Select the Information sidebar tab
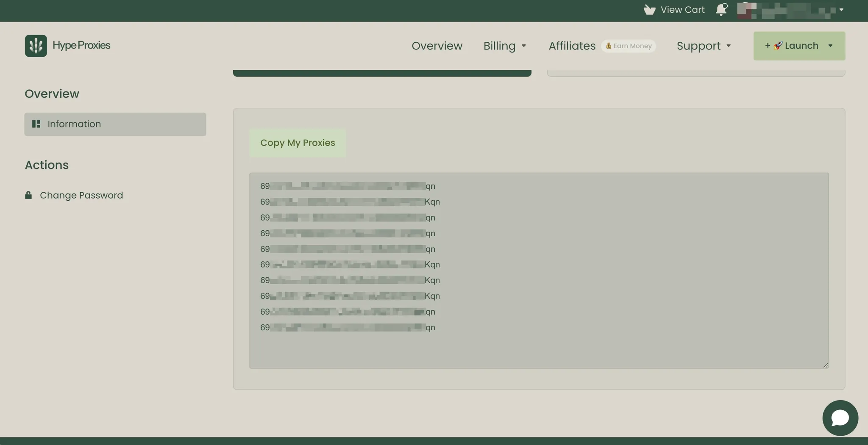The width and height of the screenshot is (868, 445). 115,124
